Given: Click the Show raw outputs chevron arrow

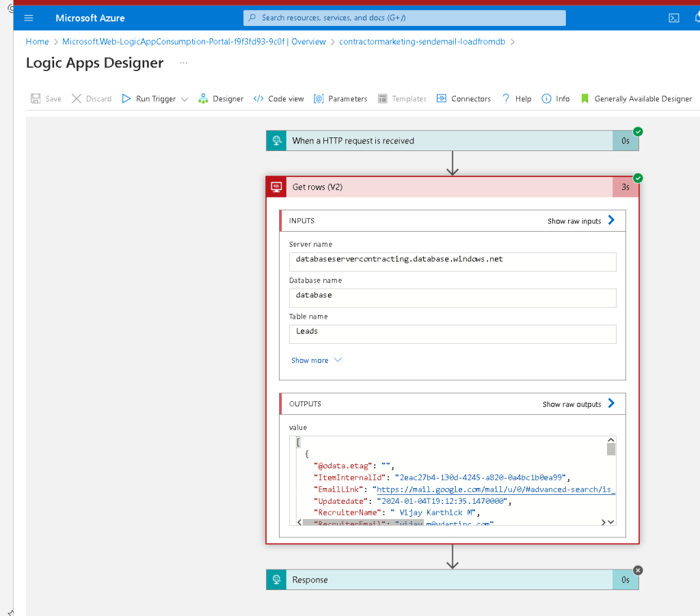Looking at the screenshot, I should pyautogui.click(x=611, y=403).
